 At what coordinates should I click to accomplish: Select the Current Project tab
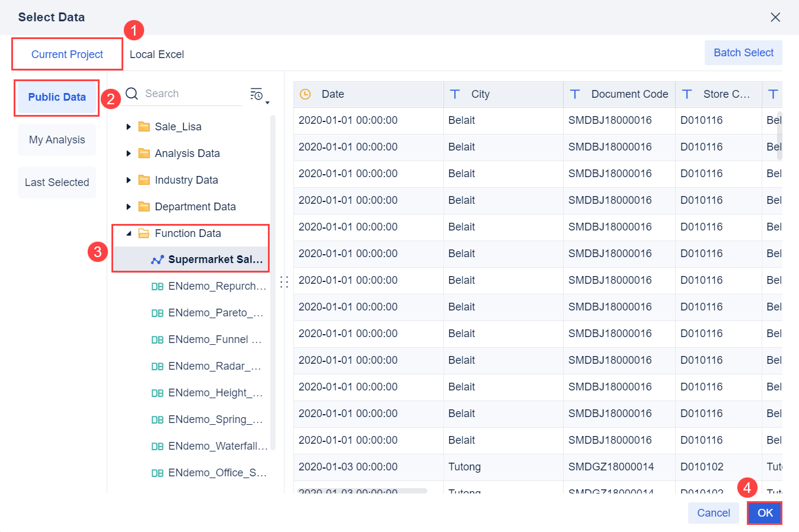(66, 54)
